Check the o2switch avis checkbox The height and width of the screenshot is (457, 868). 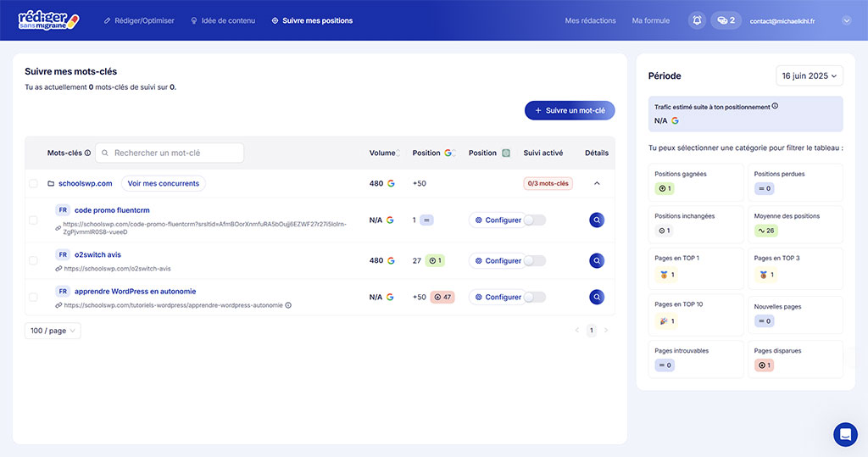click(x=33, y=260)
